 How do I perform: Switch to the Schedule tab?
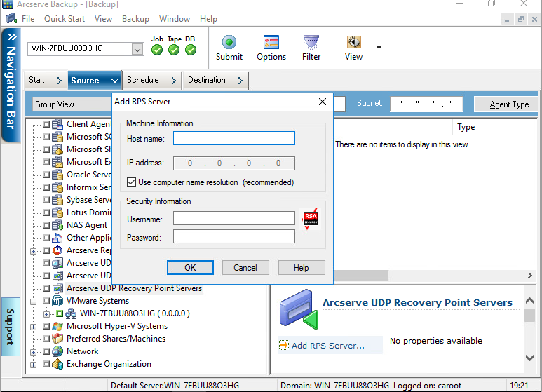pos(151,80)
